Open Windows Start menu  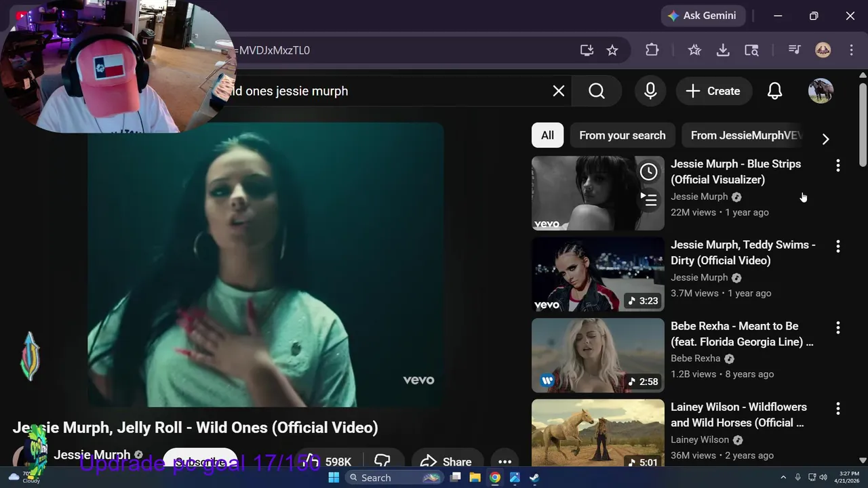(334, 478)
